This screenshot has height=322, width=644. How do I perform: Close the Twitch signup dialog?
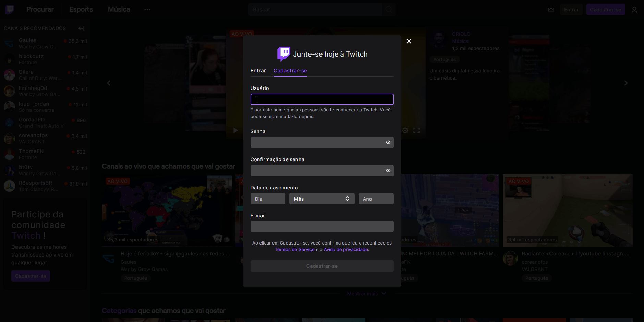click(409, 41)
